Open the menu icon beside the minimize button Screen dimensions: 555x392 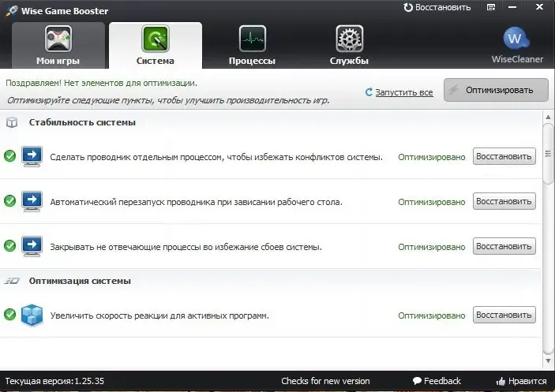[491, 7]
